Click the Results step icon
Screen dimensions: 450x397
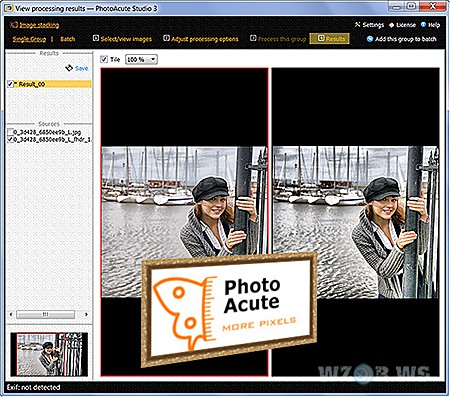321,38
